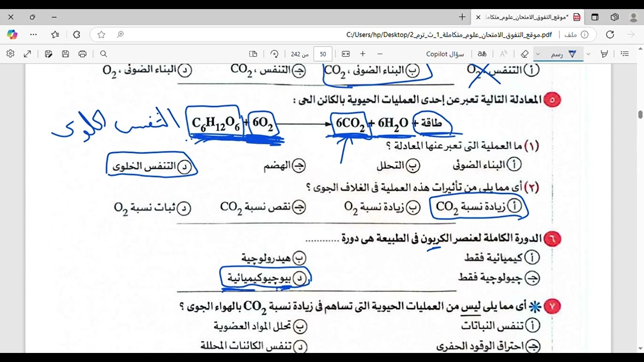Click answer بيوجيوكيميائية
Viewport: 644px width, 362px height.
coord(267,278)
